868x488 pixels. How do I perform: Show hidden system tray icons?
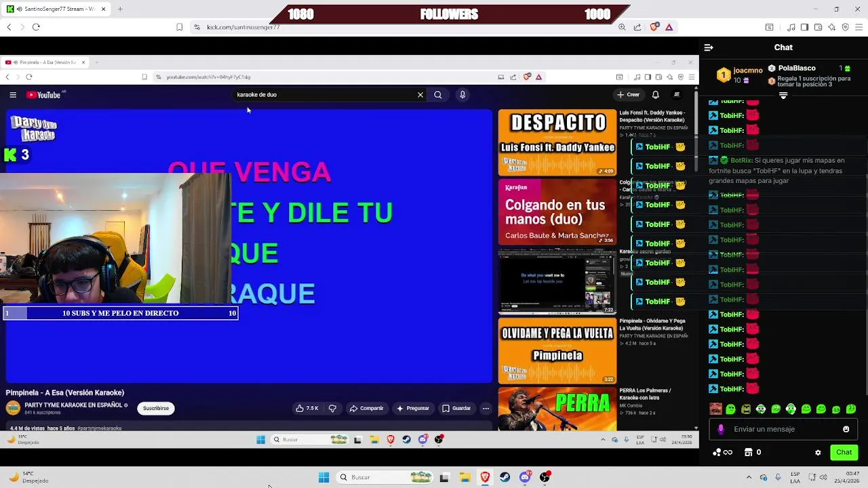[x=749, y=477]
